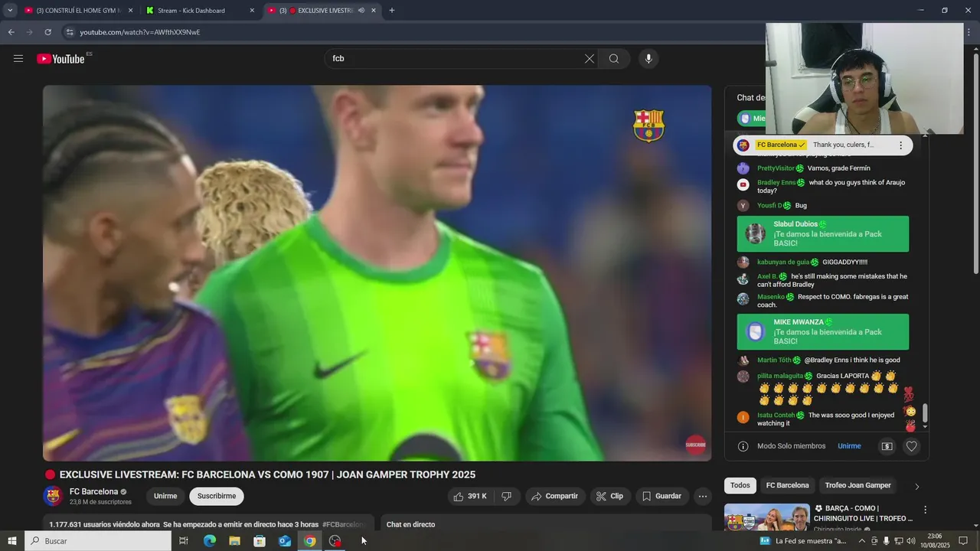980x551 pixels.
Task: Join the channel via Unirme button
Action: click(x=165, y=497)
